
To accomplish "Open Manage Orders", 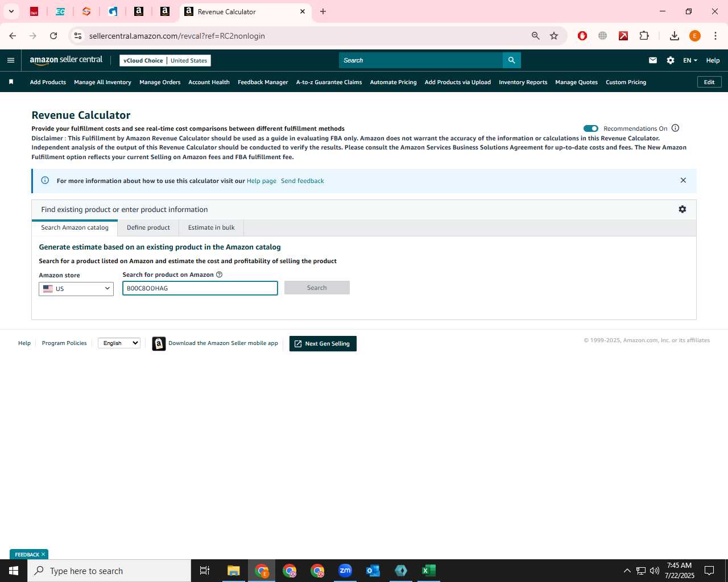I will pyautogui.click(x=160, y=82).
